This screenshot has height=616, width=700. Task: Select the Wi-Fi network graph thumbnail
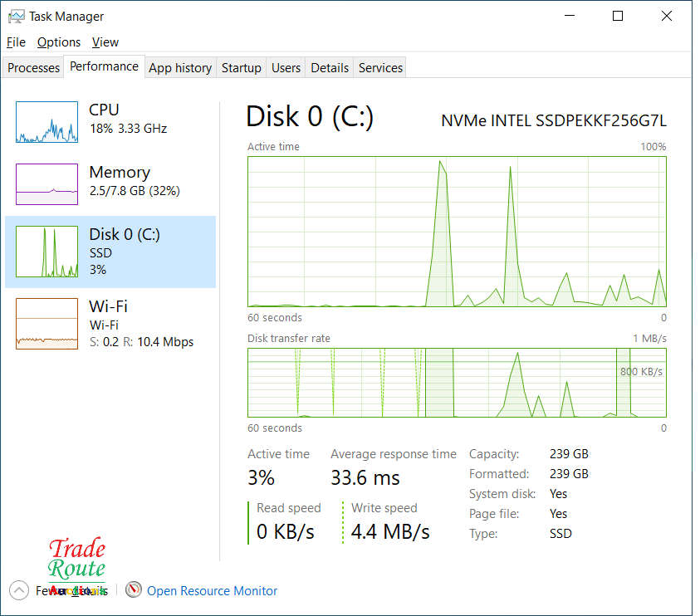47,324
